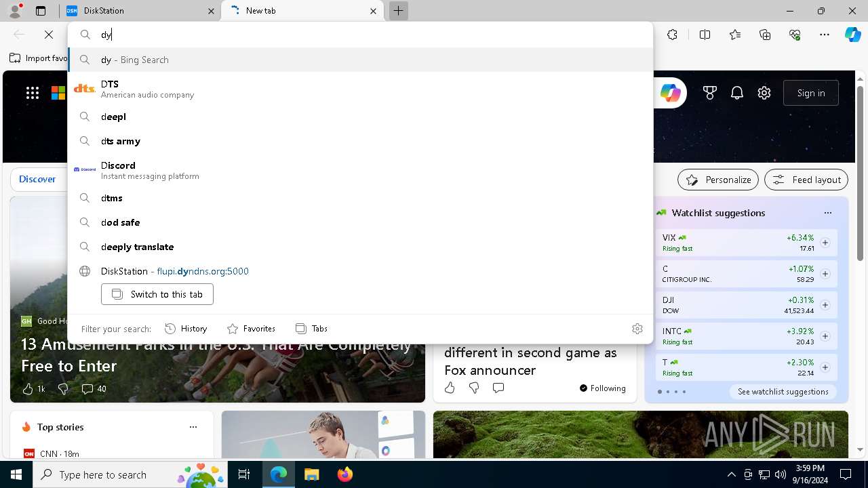The height and width of the screenshot is (488, 868).
Task: Like the Fox announcer article
Action: pos(450,388)
